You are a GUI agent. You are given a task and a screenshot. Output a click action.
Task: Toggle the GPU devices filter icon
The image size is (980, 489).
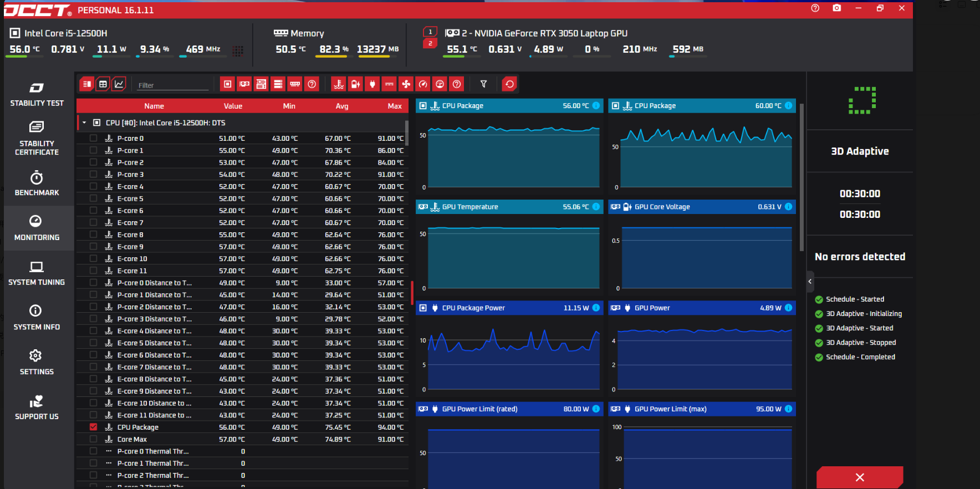[x=244, y=84]
